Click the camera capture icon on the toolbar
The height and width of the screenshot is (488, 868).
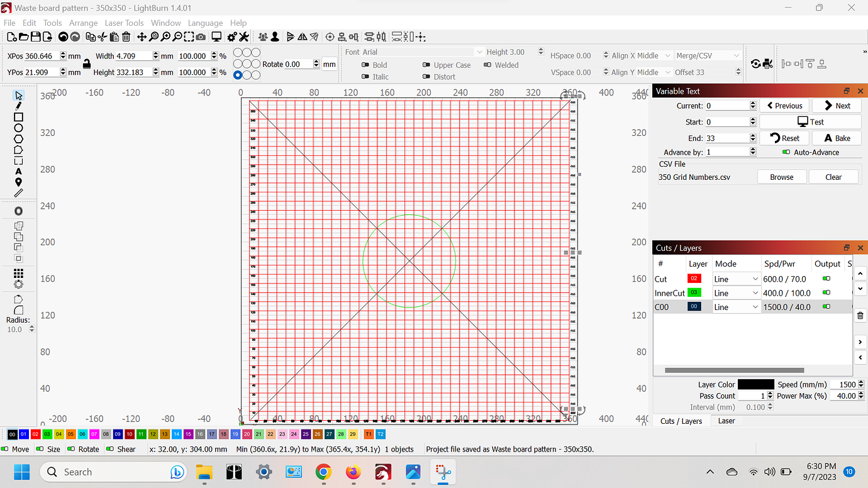tap(201, 36)
